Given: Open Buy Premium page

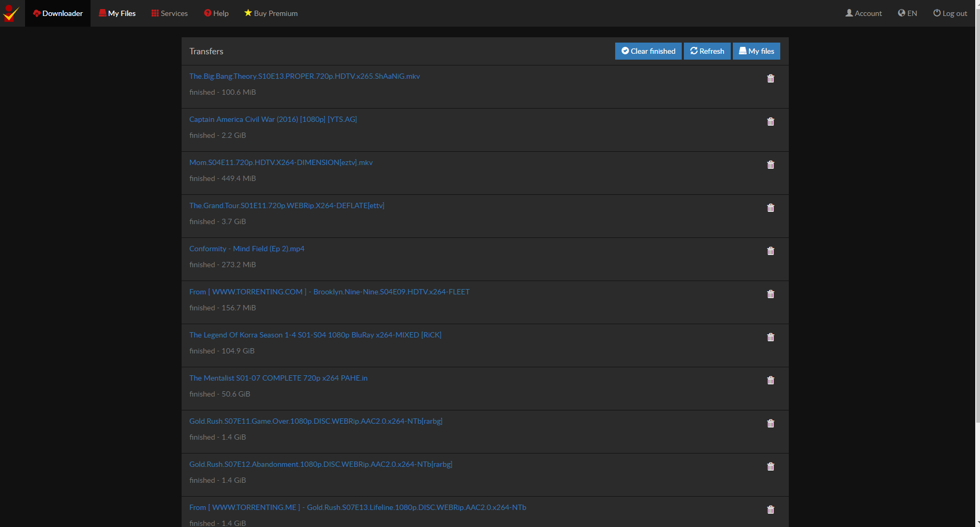Looking at the screenshot, I should tap(271, 13).
